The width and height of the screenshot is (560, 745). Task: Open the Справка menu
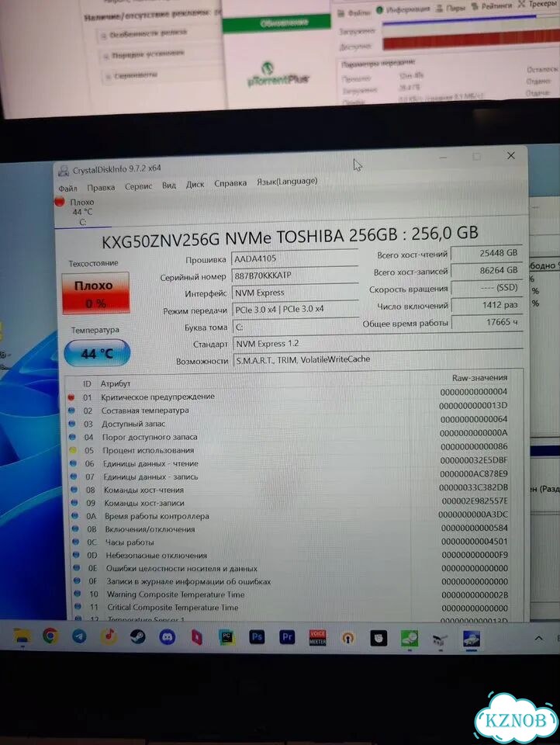230,183
